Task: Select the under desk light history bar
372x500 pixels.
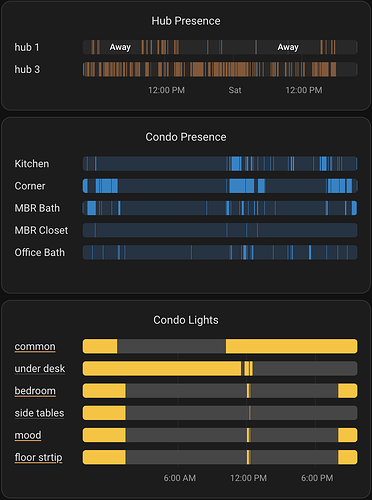Action: pos(220,369)
